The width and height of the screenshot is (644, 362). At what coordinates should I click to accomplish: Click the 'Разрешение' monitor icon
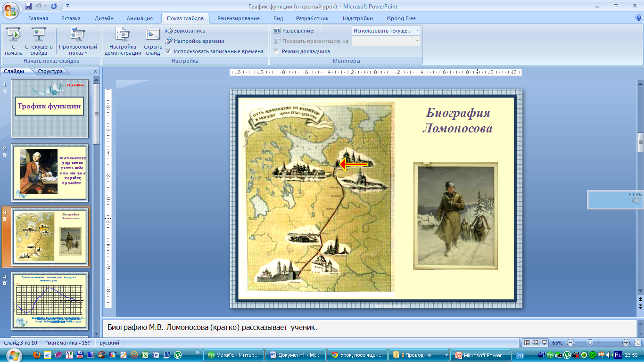click(277, 31)
